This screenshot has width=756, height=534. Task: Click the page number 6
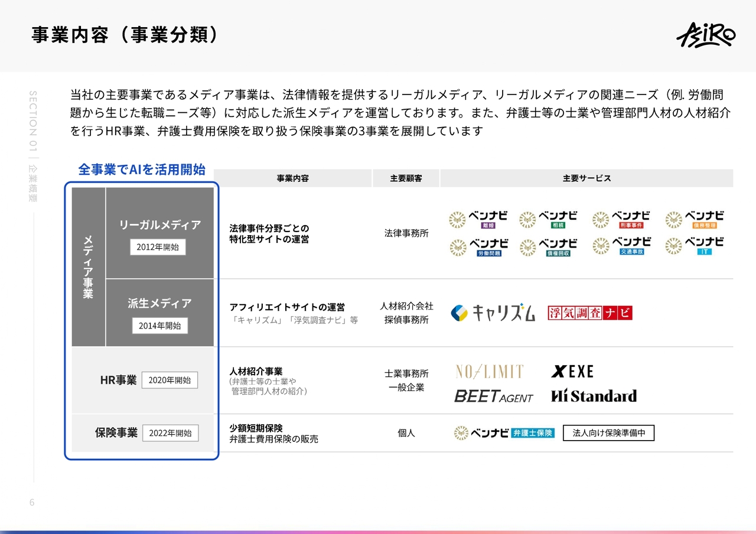point(32,503)
